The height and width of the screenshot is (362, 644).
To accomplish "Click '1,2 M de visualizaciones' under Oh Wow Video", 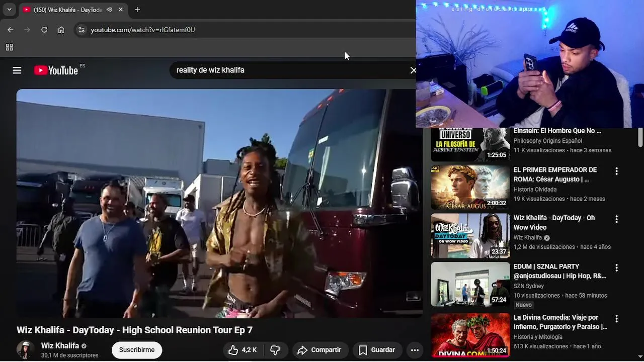I will point(544,247).
